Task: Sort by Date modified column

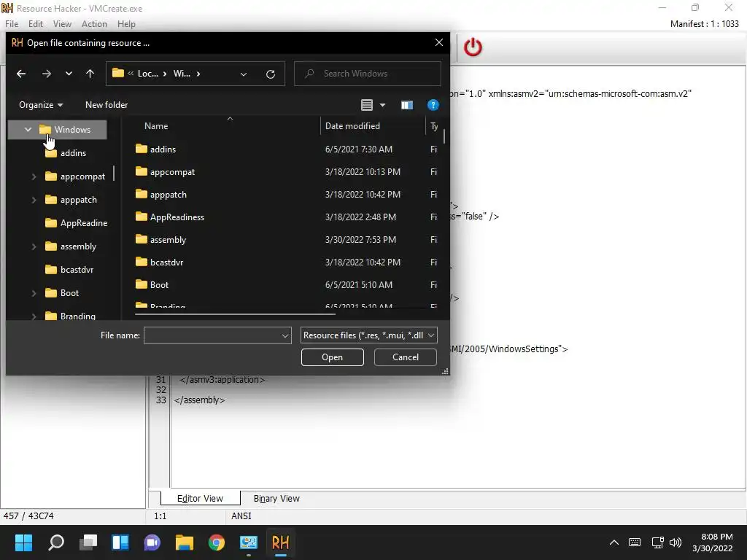Action: coord(352,126)
